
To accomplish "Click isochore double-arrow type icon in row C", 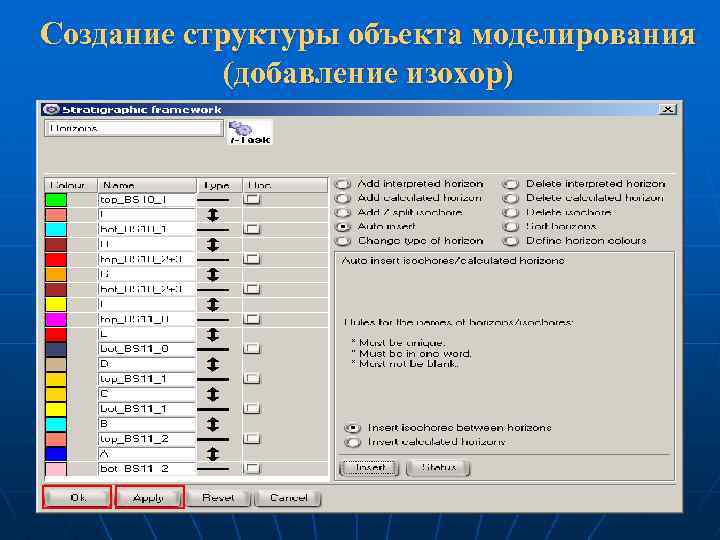I will point(212,394).
